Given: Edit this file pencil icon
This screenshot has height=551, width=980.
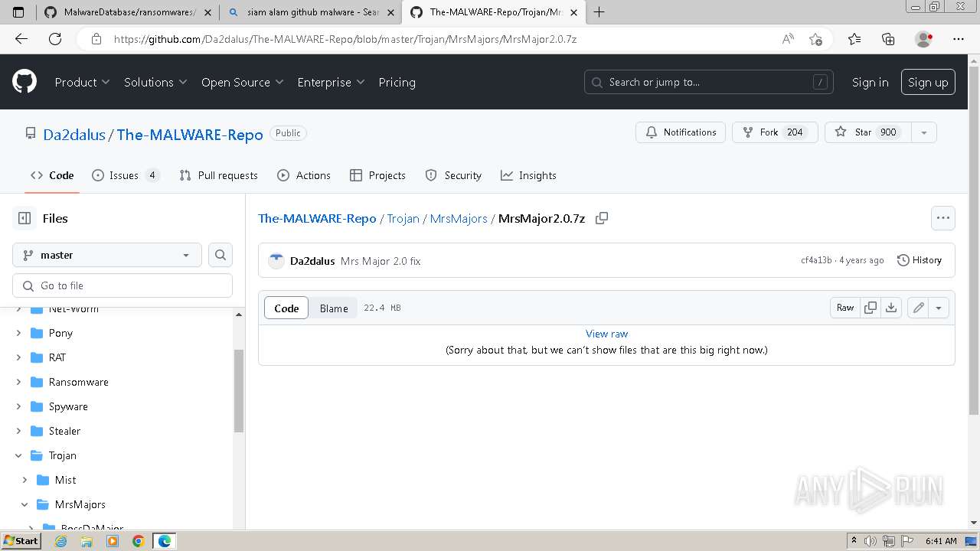Looking at the screenshot, I should point(918,308).
